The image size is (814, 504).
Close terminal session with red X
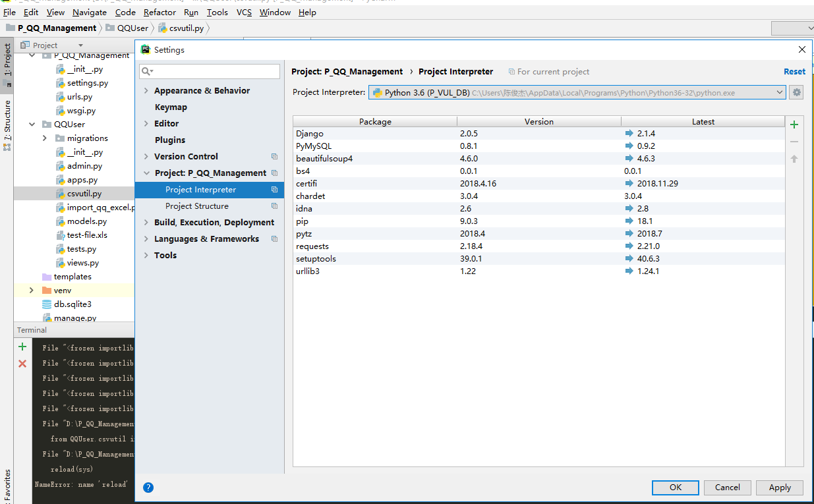(x=22, y=364)
